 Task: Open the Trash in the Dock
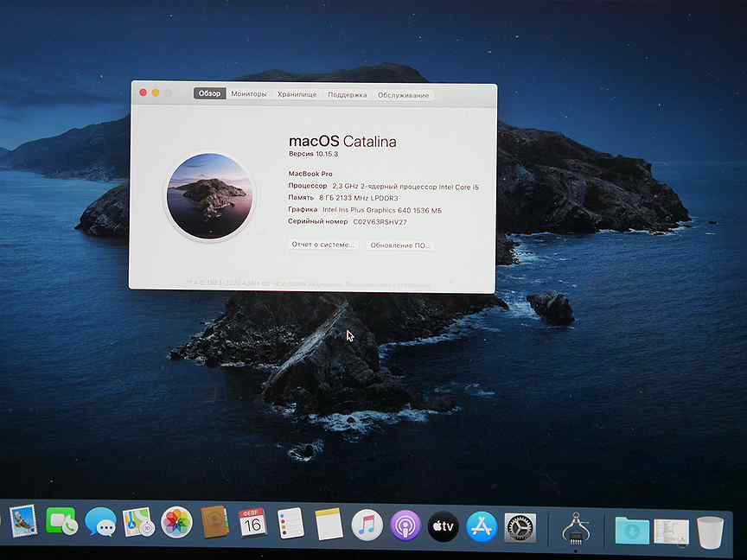point(710,531)
